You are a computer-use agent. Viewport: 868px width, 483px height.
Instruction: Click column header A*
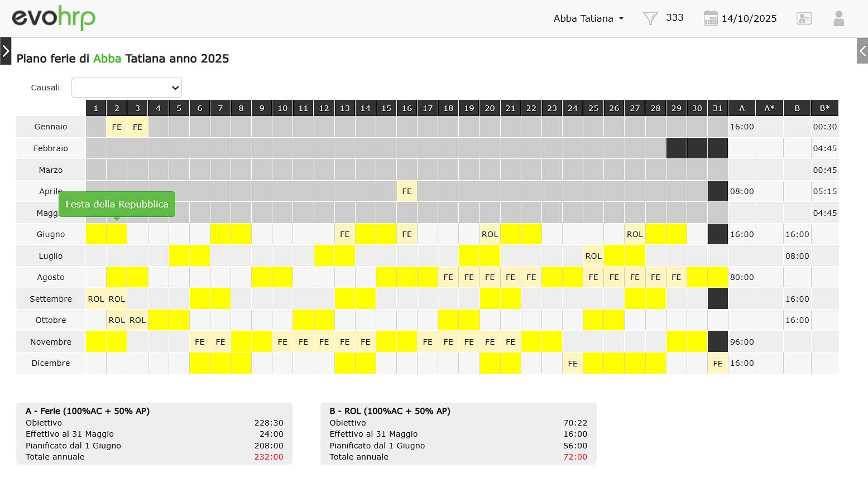click(769, 108)
